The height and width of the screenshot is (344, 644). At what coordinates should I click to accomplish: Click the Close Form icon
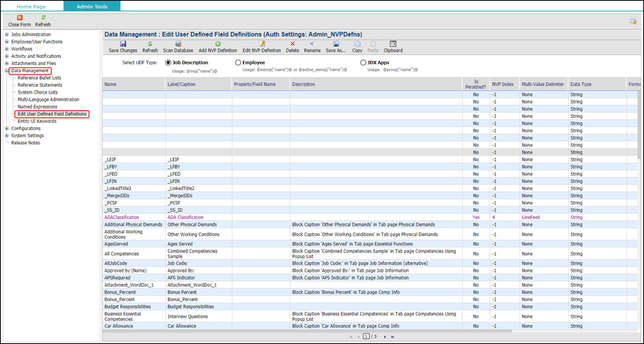(x=19, y=17)
